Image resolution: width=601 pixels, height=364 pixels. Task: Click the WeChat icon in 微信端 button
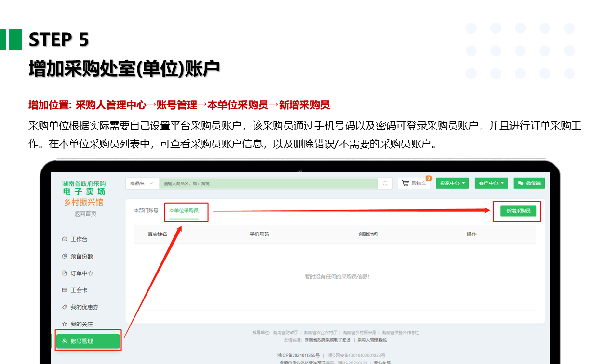click(521, 183)
